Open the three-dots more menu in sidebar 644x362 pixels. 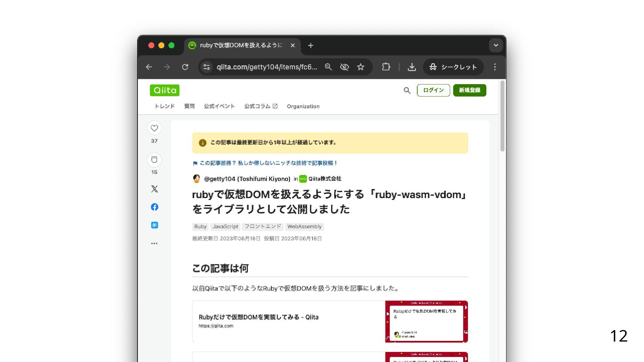(154, 243)
